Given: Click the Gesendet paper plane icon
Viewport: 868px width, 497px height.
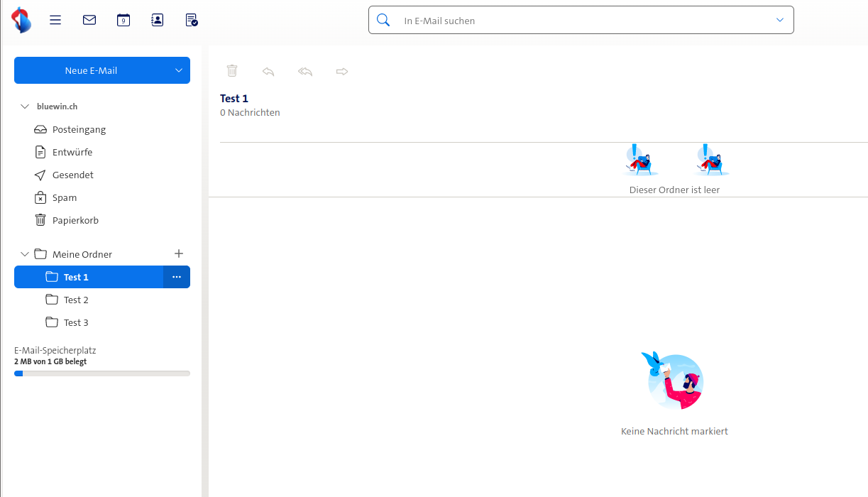Looking at the screenshot, I should (40, 175).
